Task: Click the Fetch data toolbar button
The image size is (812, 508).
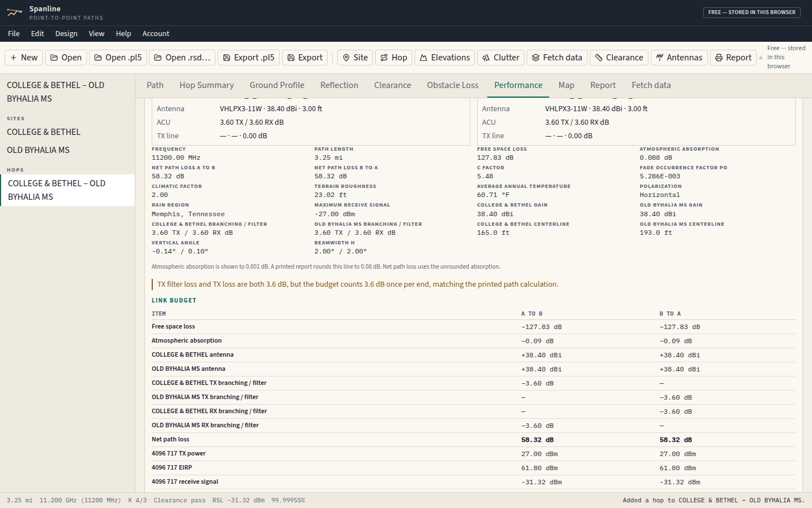Action: pyautogui.click(x=557, y=58)
